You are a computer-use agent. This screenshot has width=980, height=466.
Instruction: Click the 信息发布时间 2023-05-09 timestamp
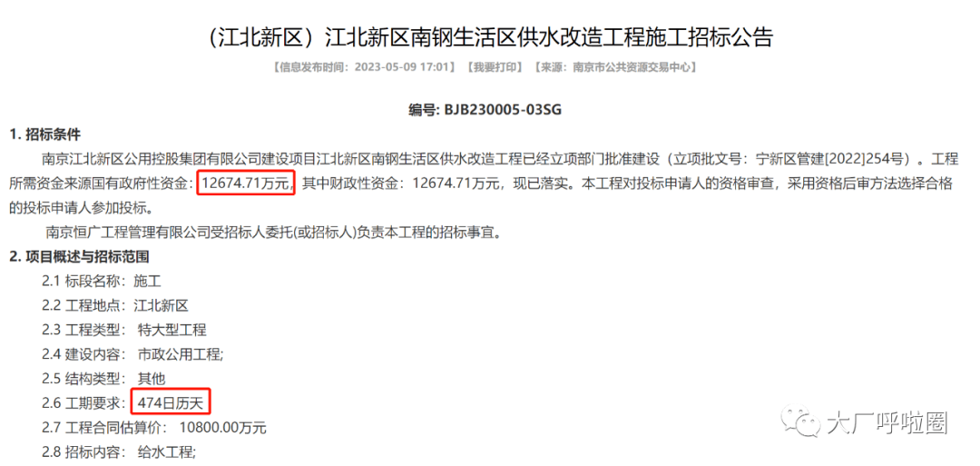click(x=365, y=66)
